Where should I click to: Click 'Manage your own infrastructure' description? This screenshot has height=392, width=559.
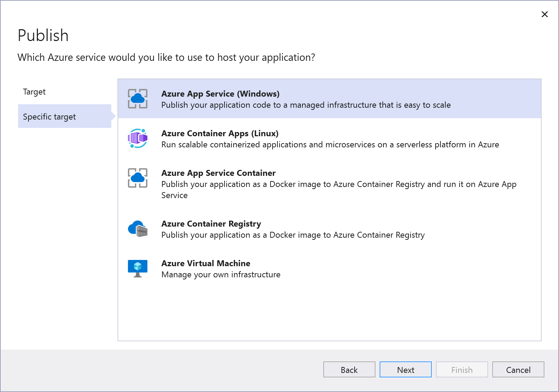click(x=221, y=275)
